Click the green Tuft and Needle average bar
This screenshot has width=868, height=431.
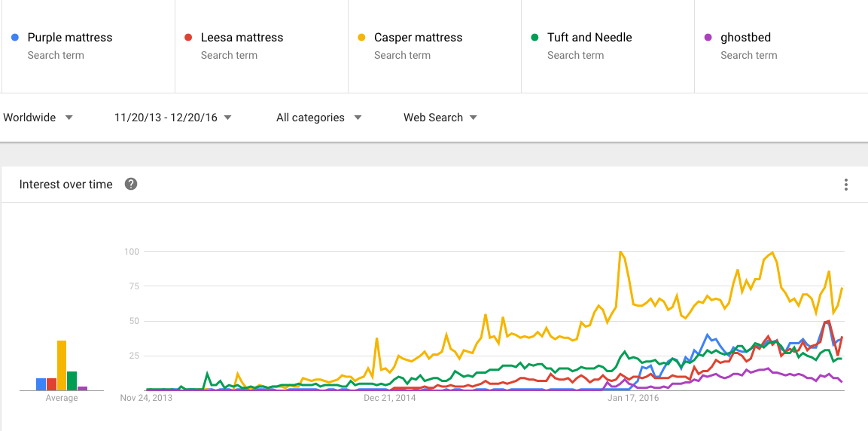tap(72, 381)
